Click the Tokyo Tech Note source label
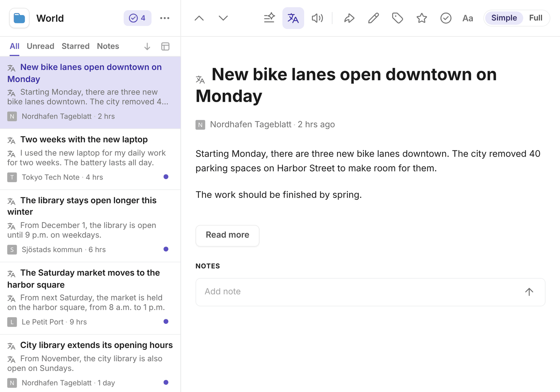Viewport: 560px width, 392px height. click(x=51, y=177)
